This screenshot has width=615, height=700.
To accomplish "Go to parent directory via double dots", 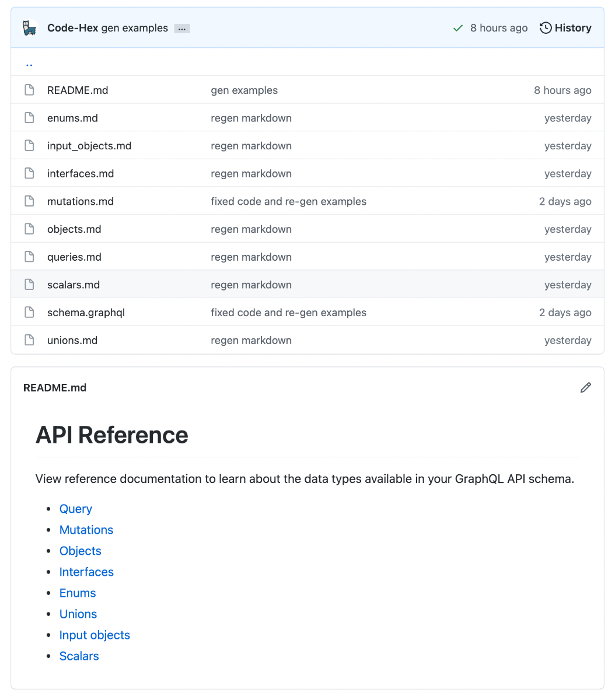I will pyautogui.click(x=29, y=64).
